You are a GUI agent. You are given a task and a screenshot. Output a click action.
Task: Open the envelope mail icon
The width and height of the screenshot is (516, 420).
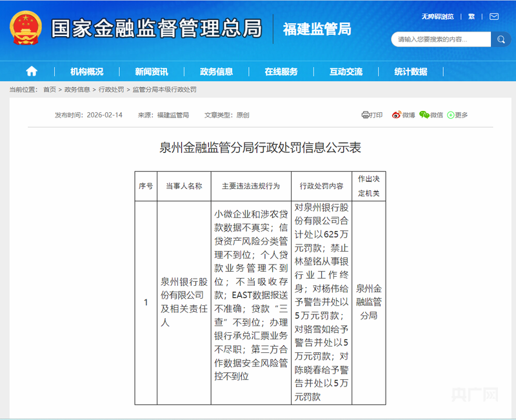click(493, 16)
